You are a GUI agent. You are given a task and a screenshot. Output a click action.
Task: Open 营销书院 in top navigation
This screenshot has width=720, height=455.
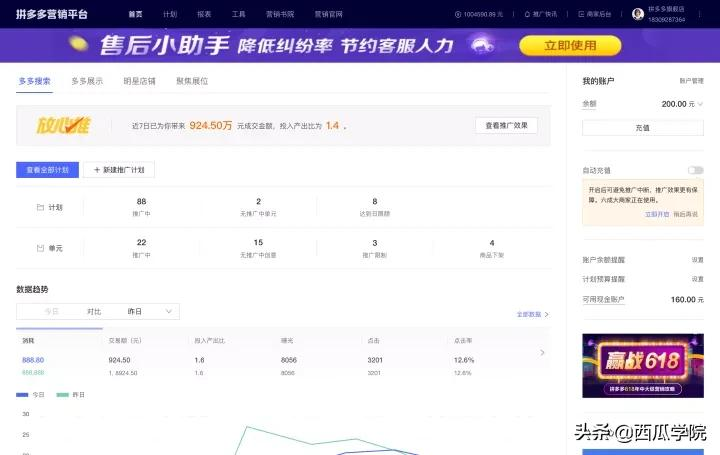pos(280,14)
